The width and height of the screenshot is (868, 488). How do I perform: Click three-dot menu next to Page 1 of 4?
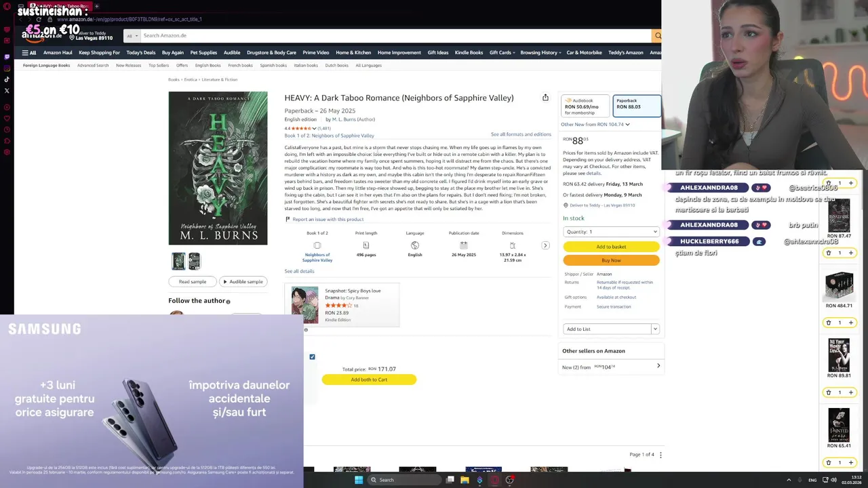point(660,455)
